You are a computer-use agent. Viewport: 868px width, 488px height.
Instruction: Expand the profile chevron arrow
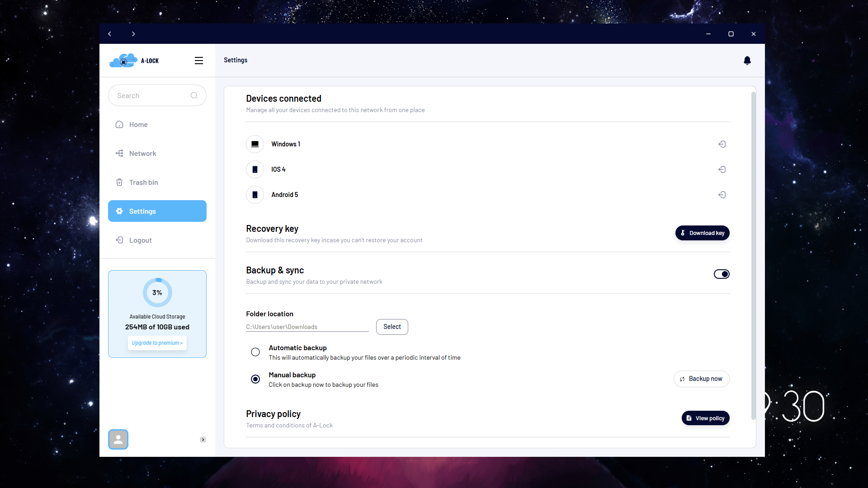(203, 440)
